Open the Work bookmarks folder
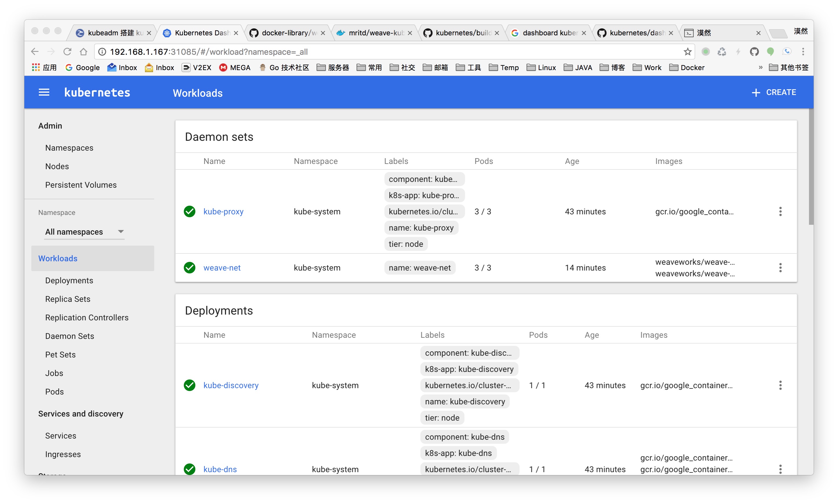Screen dimensions: 838x504 coord(647,67)
